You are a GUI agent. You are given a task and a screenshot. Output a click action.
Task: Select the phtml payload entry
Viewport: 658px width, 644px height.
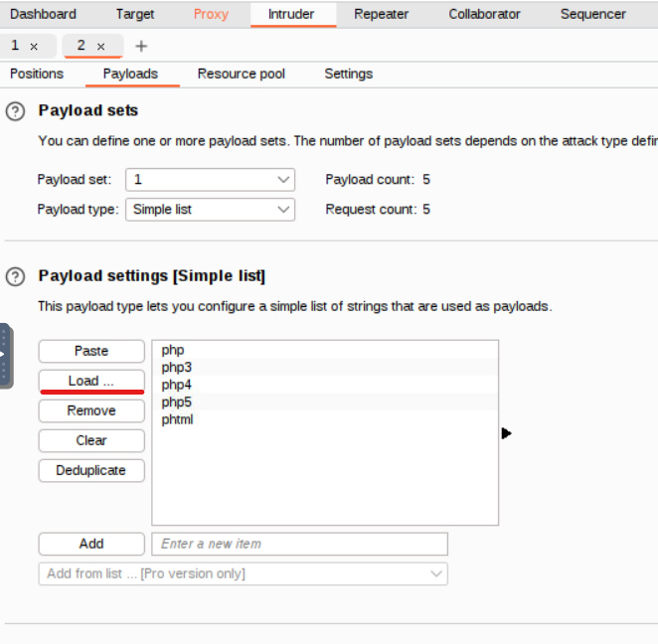coord(178,419)
